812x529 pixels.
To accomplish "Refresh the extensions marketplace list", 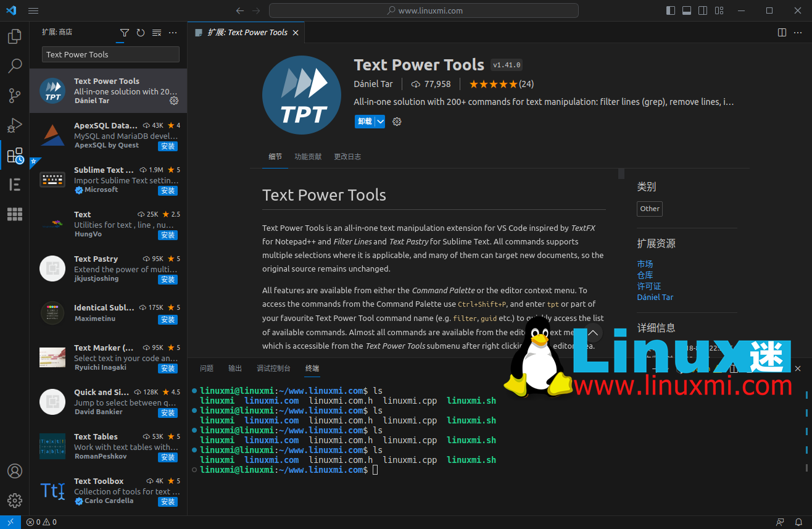I will pos(141,33).
